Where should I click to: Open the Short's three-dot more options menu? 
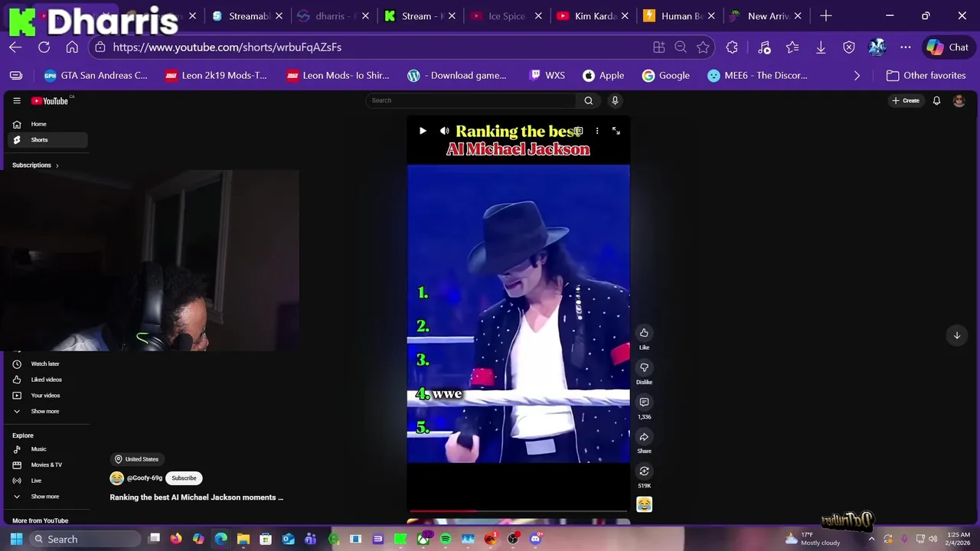[597, 131]
